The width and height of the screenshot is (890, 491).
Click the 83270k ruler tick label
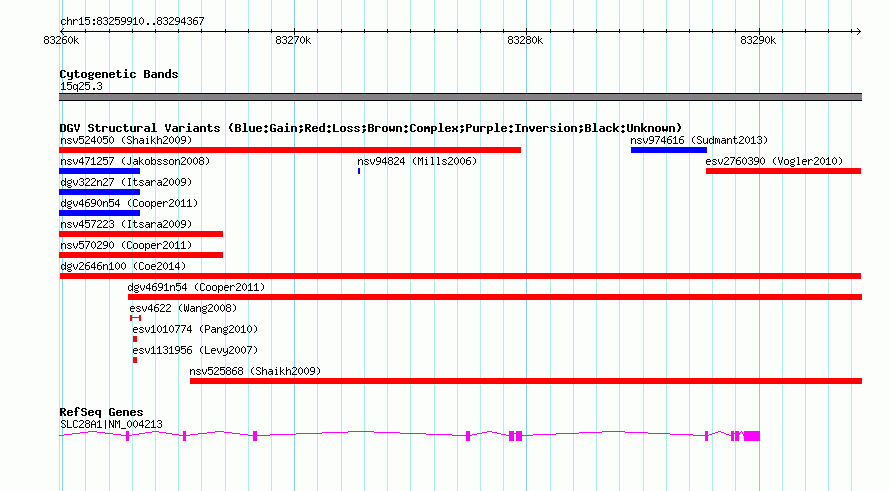[x=293, y=40]
